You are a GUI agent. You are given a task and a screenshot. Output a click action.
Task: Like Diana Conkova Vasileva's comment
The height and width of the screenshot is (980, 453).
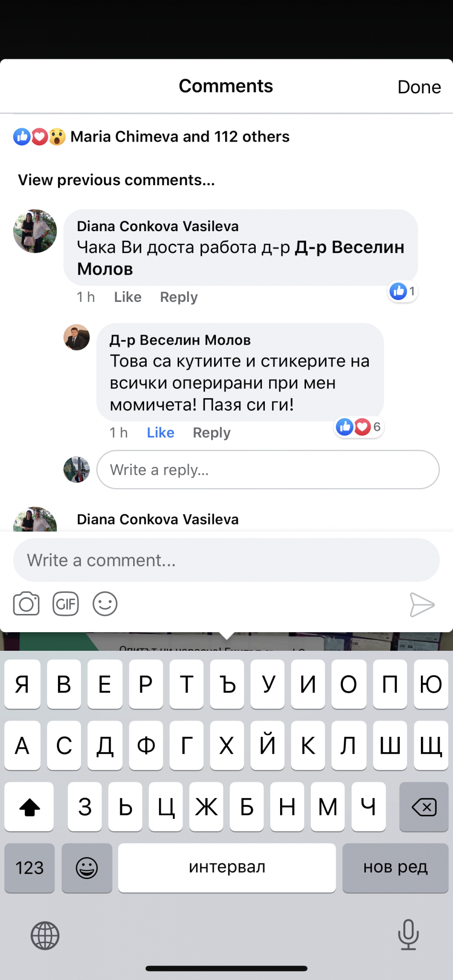coord(127,297)
